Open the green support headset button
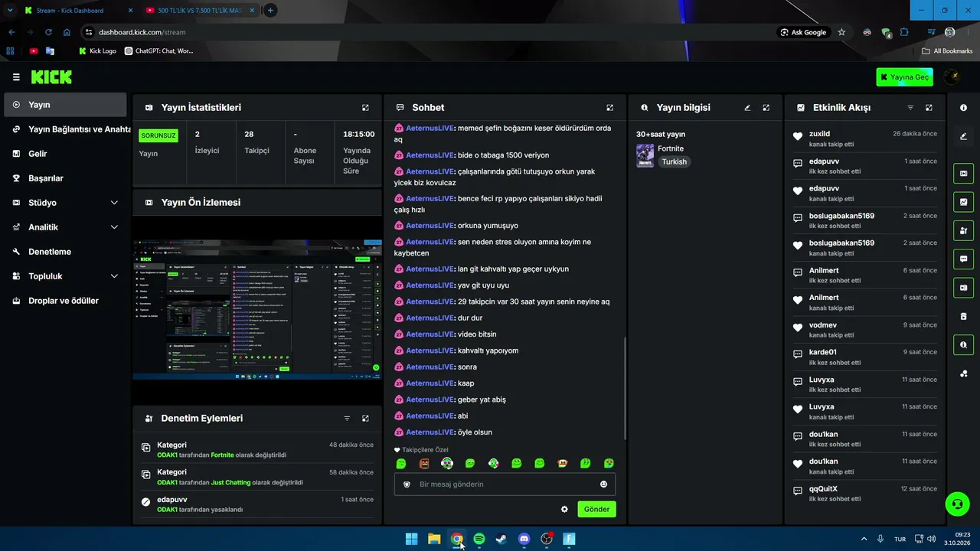The image size is (980, 551). click(956, 504)
